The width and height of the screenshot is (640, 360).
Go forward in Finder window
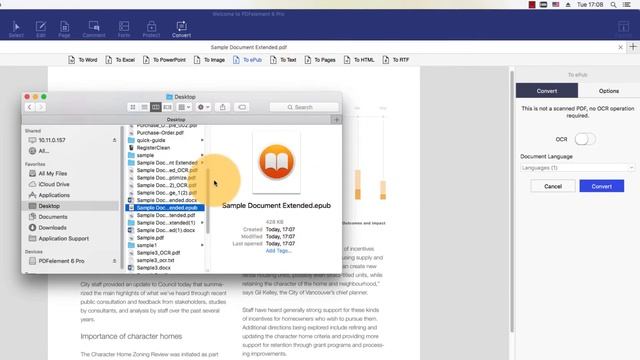[41, 107]
